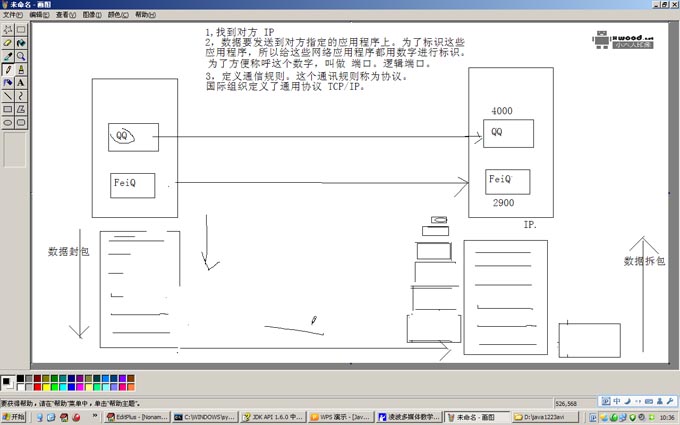Activate the Text tool
680x425 pixels.
[x=21, y=83]
